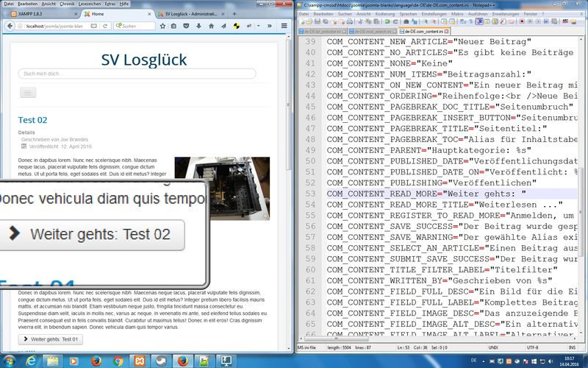Switch to de-DE.mod_search.ini tab in Notepad++

[x=373, y=32]
